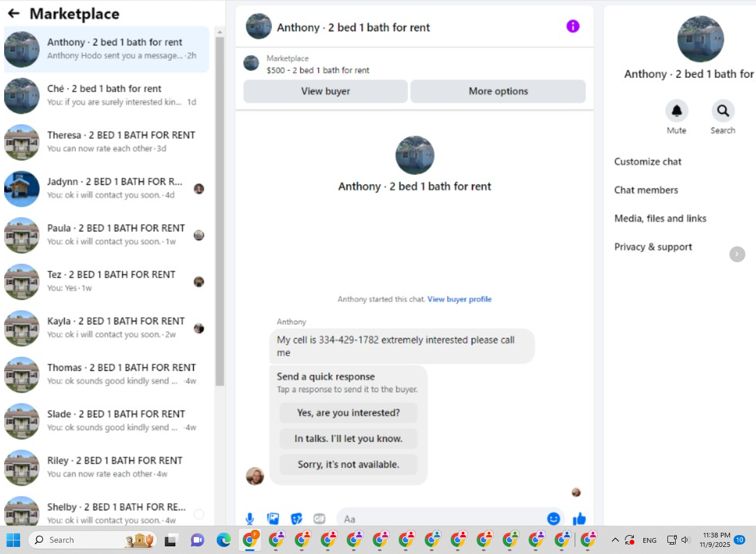
Task: Open the Anthony 2 bed 1 bath conversation
Action: [x=106, y=49]
